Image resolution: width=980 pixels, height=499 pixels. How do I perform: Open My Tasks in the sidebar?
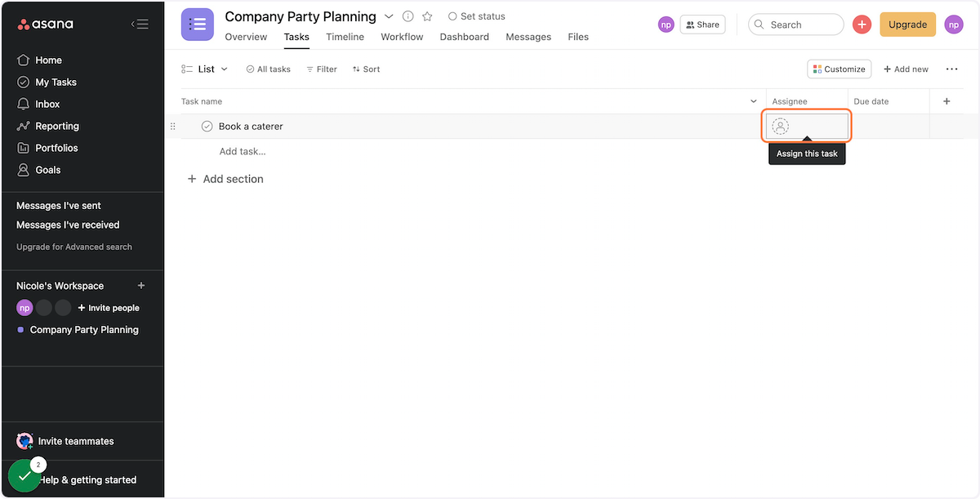click(x=56, y=82)
